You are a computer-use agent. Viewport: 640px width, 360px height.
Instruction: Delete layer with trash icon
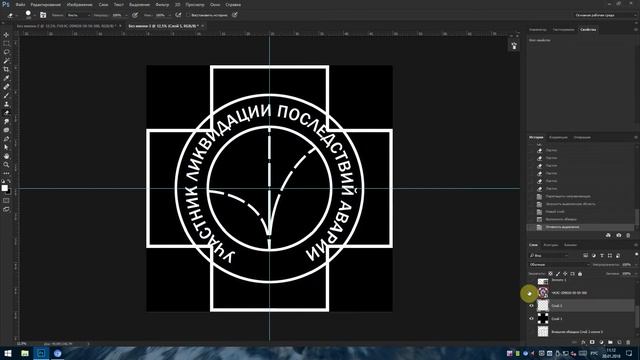click(628, 342)
